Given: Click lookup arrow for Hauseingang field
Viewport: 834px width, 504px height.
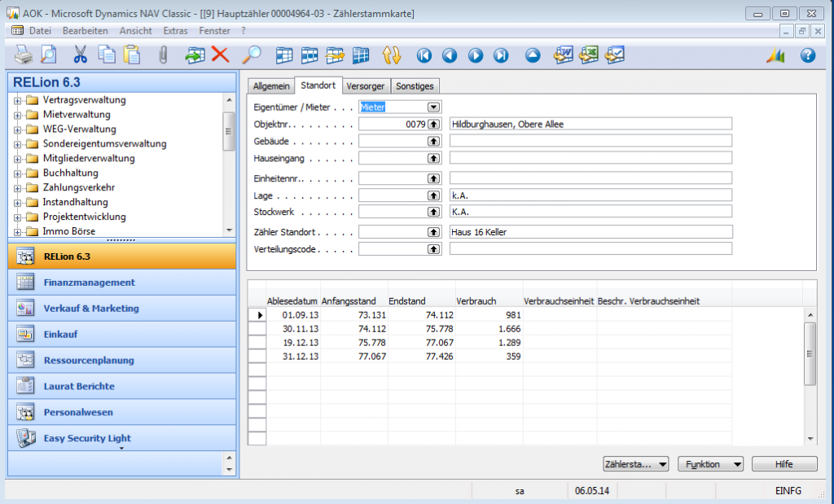Looking at the screenshot, I should pyautogui.click(x=434, y=159).
